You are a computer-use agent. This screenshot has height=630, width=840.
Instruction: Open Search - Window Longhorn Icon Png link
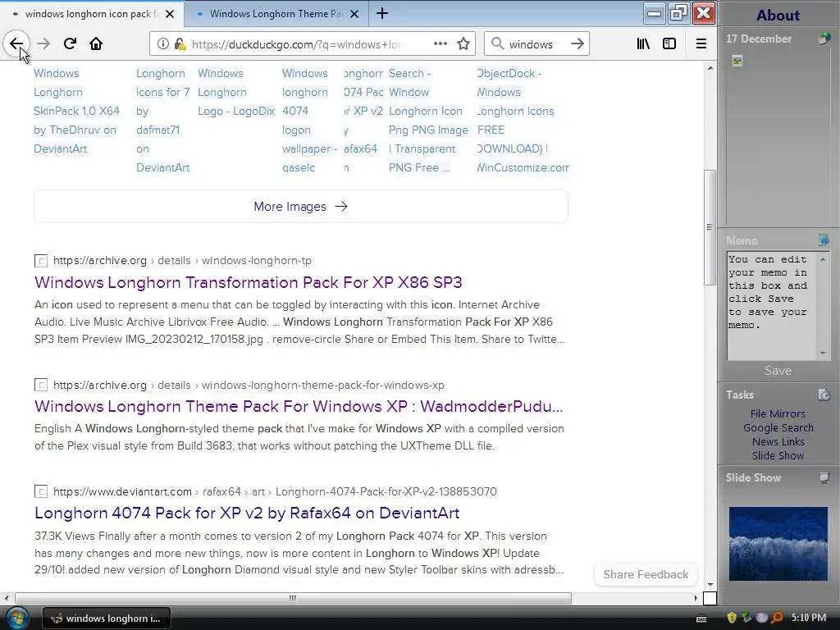pyautogui.click(x=428, y=121)
